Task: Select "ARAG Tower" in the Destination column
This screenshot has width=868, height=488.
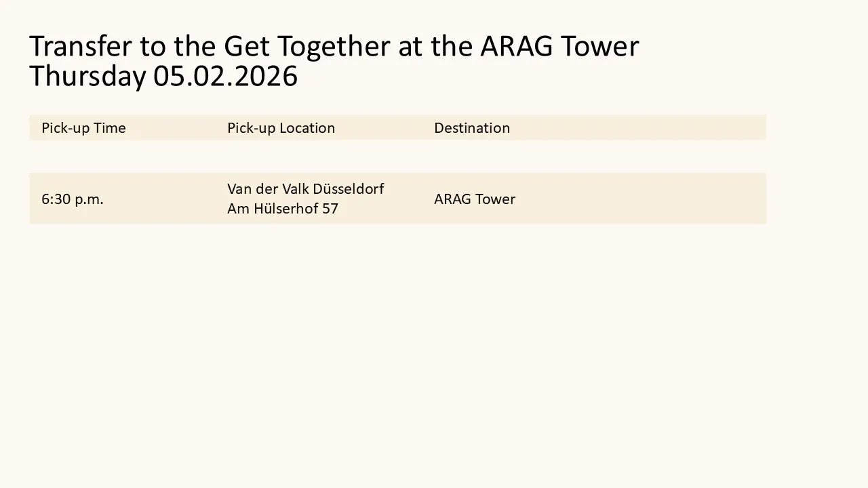Action: [474, 199]
